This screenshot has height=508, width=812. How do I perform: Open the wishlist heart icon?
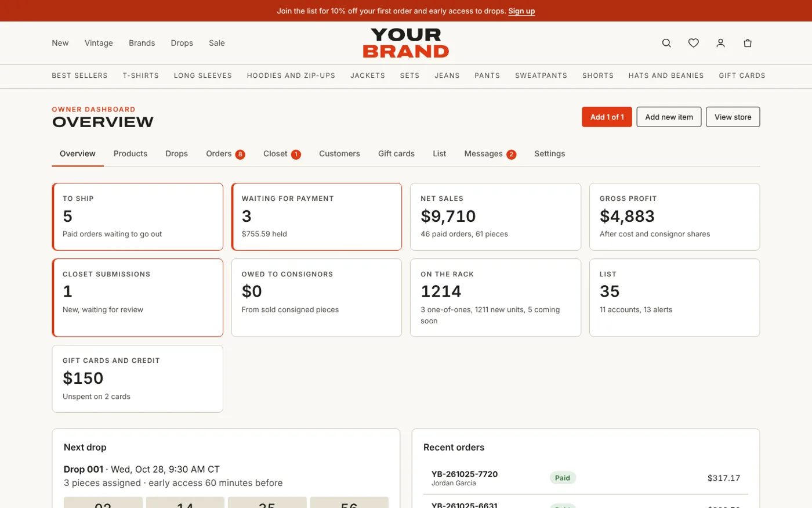(694, 43)
